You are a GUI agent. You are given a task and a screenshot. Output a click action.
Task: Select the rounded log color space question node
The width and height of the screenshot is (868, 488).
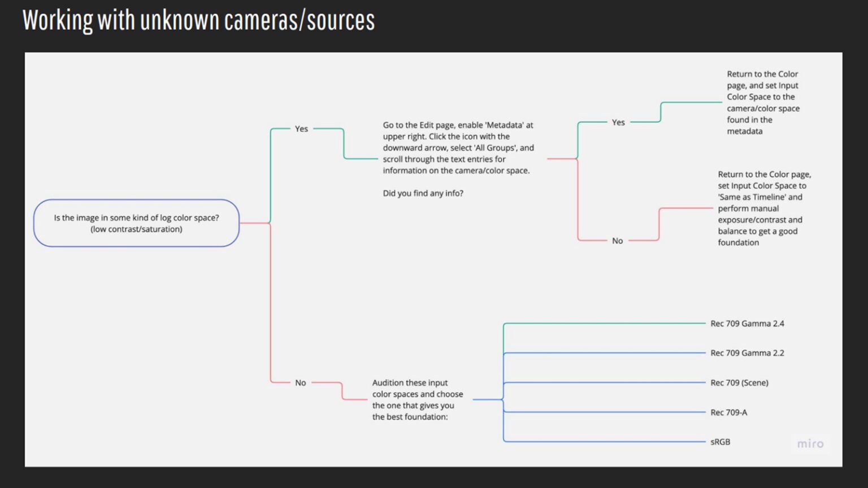136,223
